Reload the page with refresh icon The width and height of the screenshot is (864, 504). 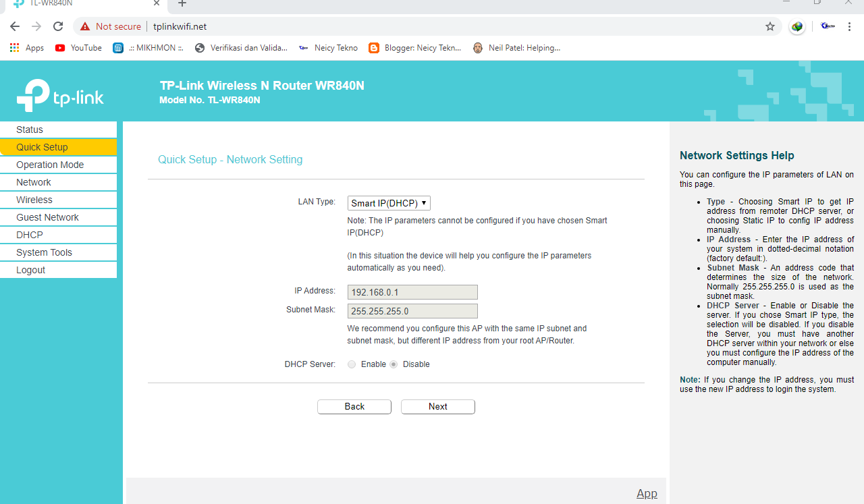58,26
